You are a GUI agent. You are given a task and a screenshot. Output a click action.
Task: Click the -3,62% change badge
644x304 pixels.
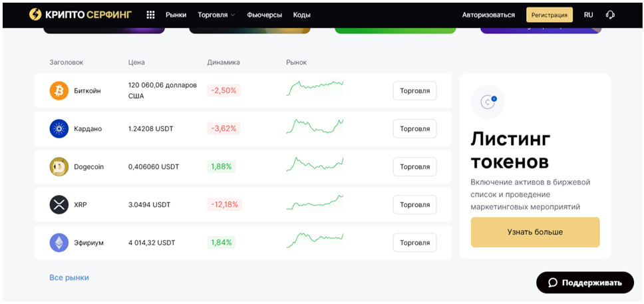click(224, 128)
